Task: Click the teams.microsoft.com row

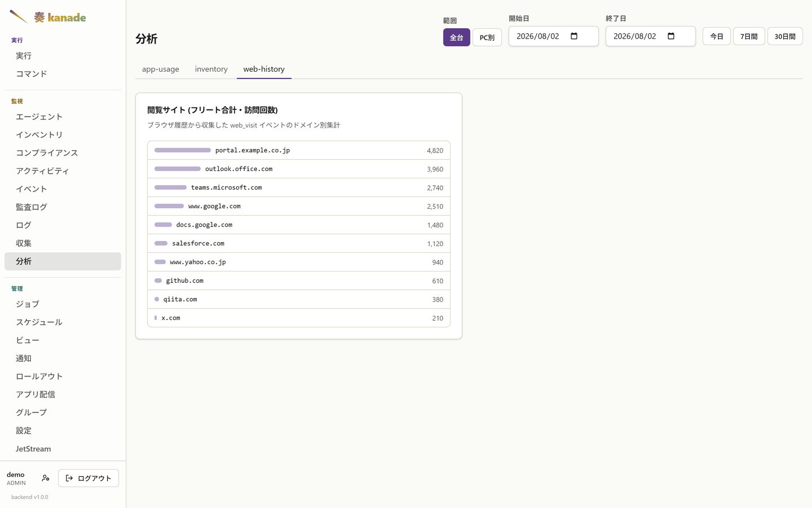Action: point(299,187)
